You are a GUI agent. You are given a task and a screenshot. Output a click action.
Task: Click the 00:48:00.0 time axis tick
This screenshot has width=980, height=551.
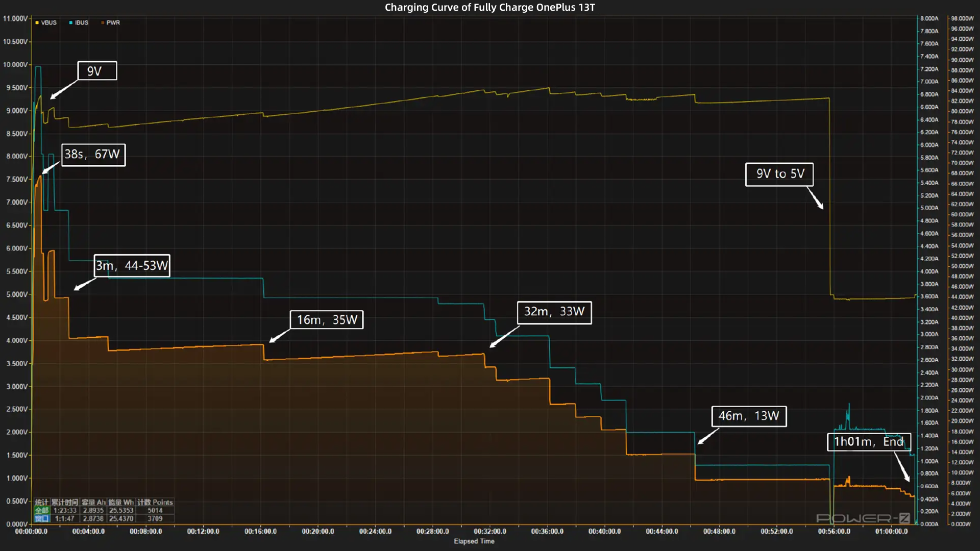coord(720,532)
